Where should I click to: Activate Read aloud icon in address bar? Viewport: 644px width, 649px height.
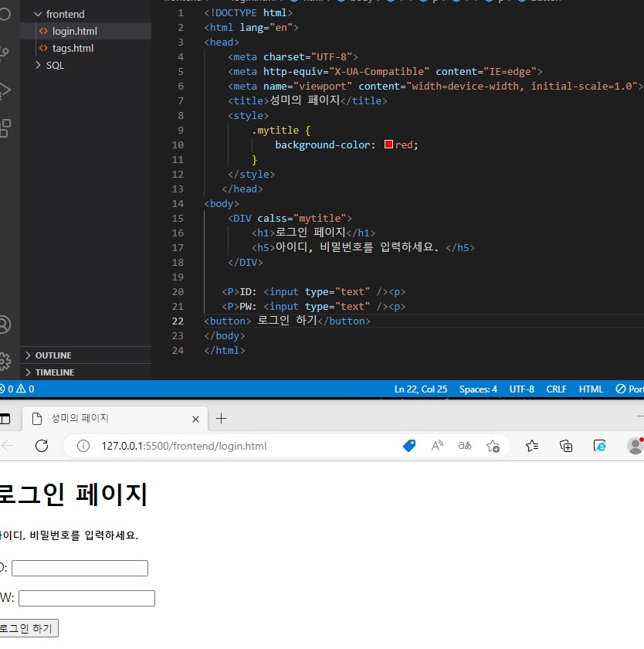pos(437,446)
